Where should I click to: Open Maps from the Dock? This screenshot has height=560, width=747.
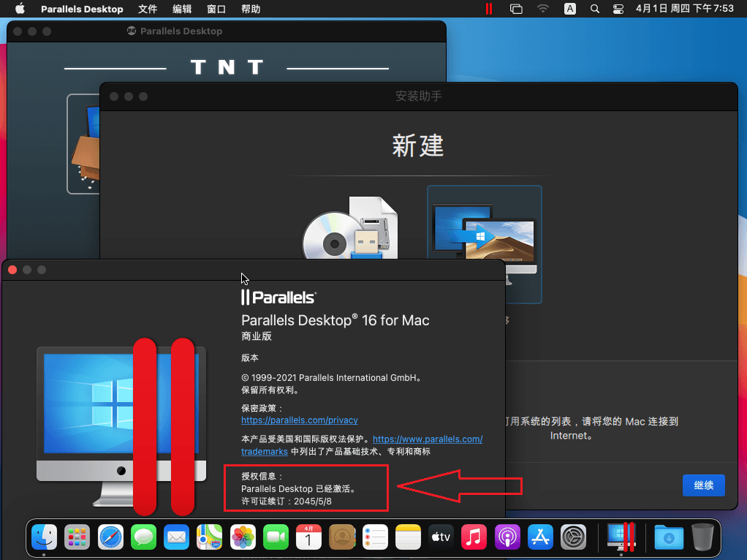pos(210,537)
